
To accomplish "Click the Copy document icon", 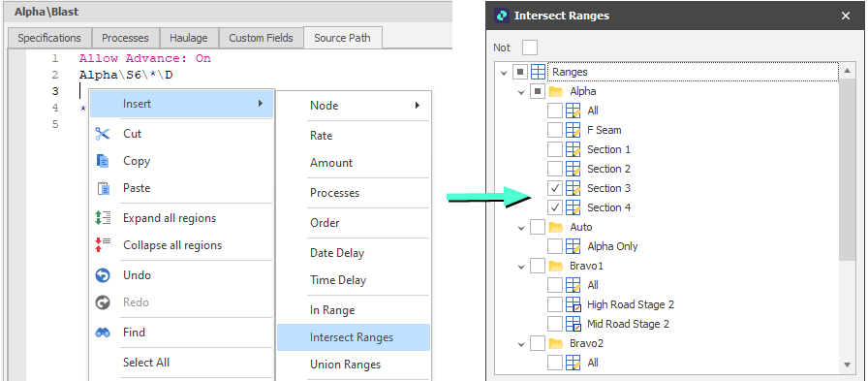I will [103, 161].
